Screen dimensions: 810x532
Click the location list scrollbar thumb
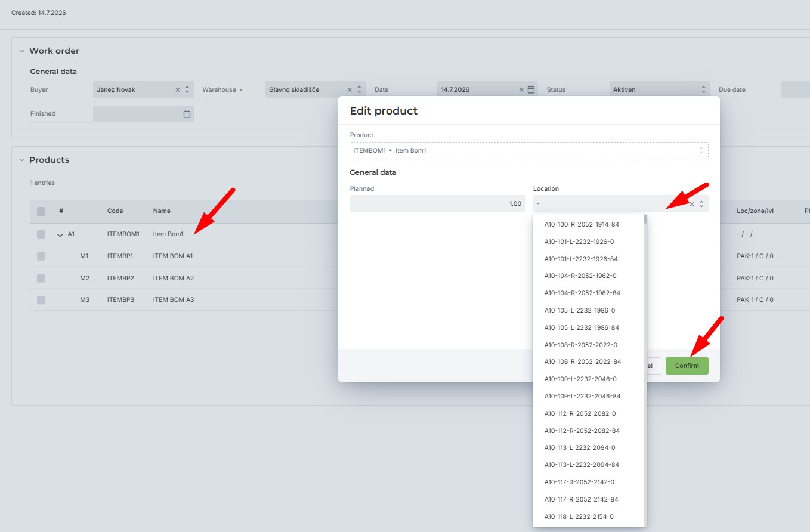(x=645, y=218)
